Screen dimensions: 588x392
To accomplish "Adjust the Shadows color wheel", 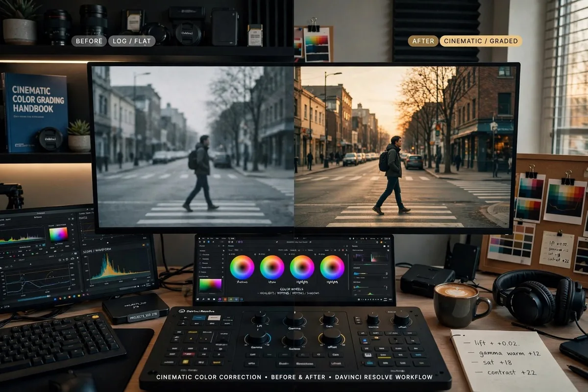I will coord(242,267).
